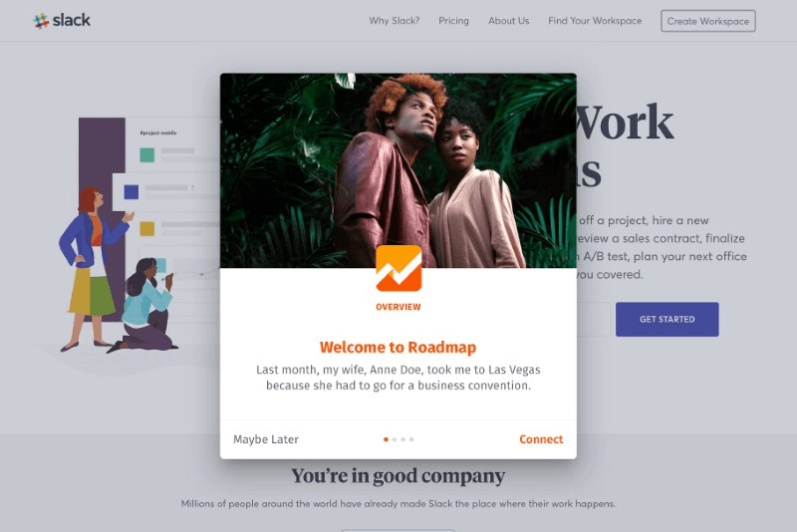
Task: Select the third pagination dot
Action: click(x=403, y=439)
